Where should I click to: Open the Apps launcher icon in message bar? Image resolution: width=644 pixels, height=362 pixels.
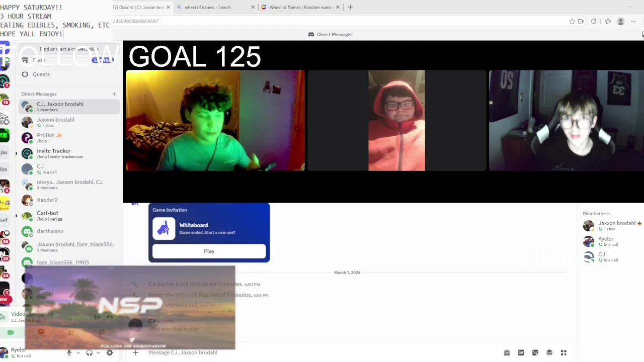(563, 352)
